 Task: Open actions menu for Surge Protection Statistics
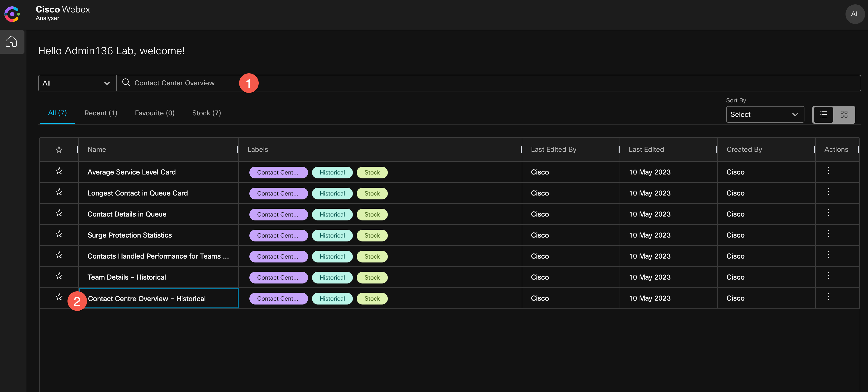point(828,234)
